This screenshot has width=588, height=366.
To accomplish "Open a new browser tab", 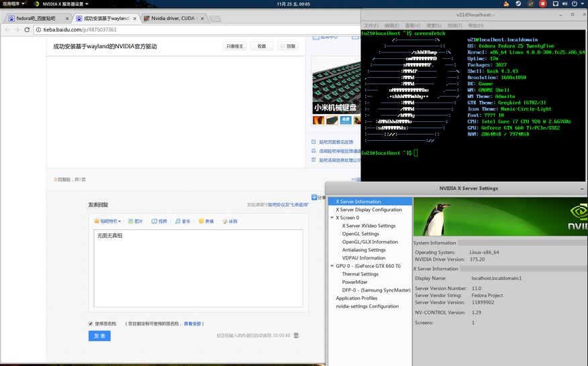I will pos(215,19).
